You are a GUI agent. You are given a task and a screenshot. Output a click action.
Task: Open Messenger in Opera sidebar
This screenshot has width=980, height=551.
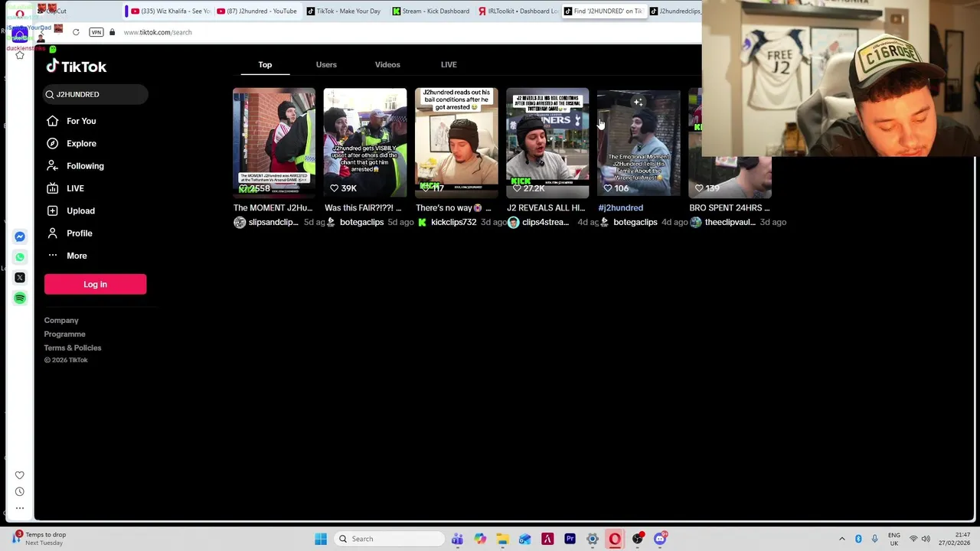(x=20, y=236)
